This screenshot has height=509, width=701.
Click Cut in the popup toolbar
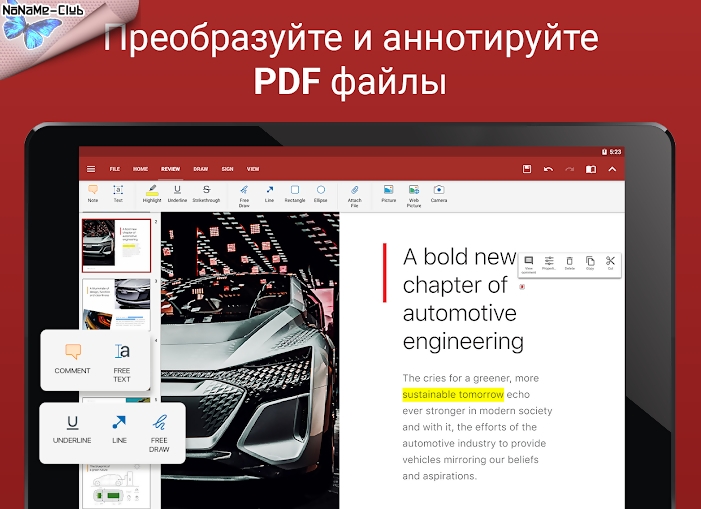(611, 263)
